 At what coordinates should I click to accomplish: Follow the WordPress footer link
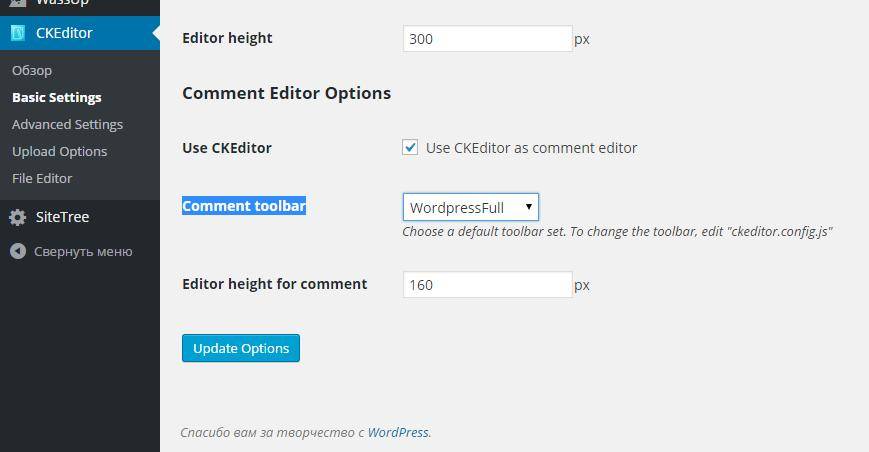pyautogui.click(x=397, y=432)
